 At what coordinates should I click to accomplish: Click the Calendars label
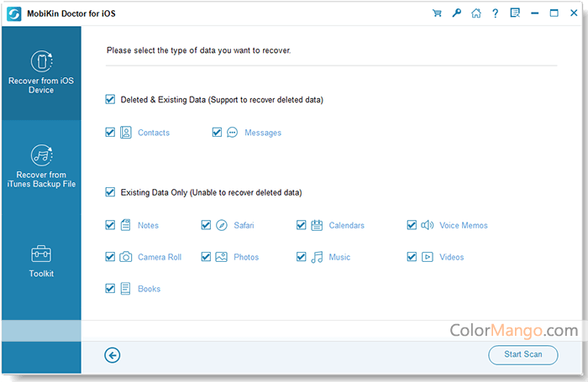tap(346, 225)
